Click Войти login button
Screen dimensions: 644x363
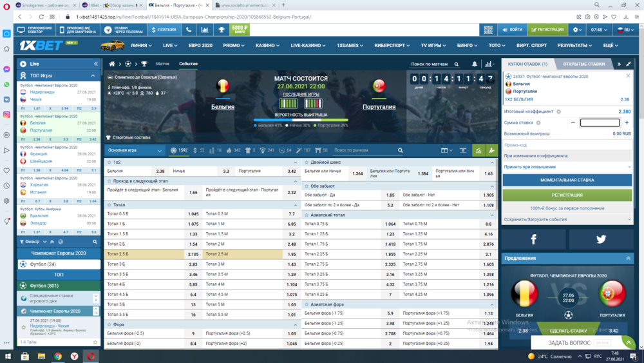[x=512, y=30]
